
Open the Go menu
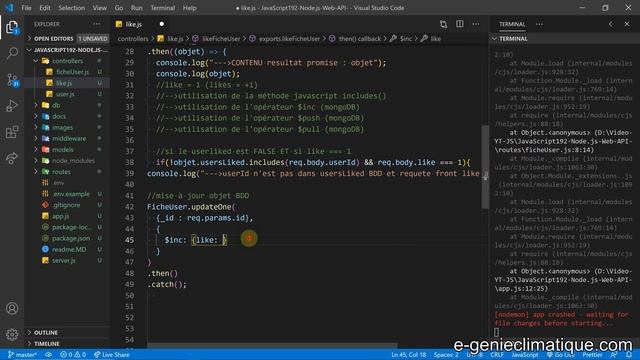click(119, 8)
